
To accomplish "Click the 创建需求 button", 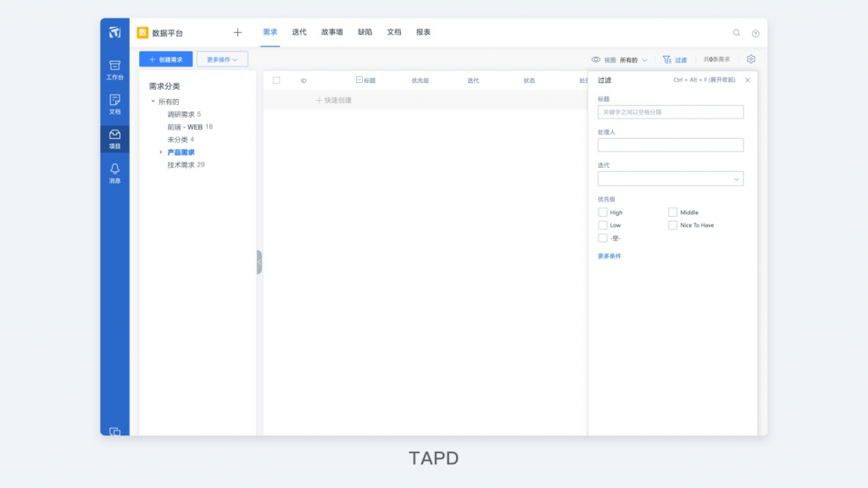I will pos(166,59).
